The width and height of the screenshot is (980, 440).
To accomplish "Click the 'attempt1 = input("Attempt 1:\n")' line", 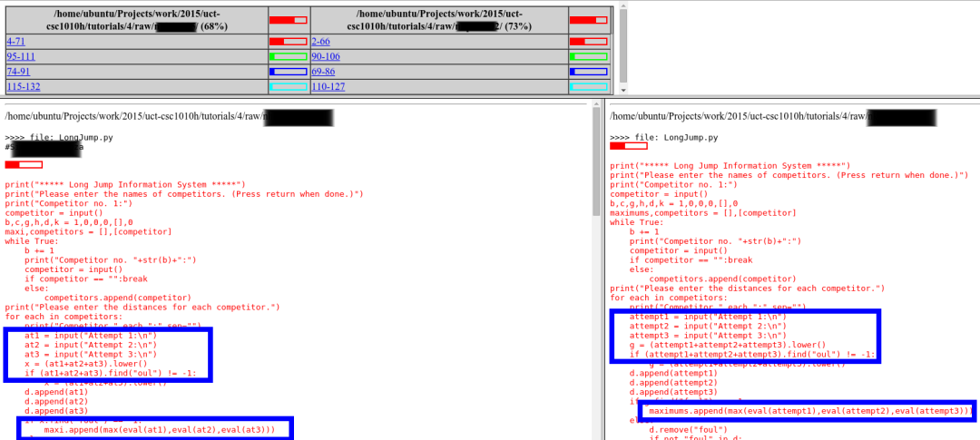I will tap(708, 317).
